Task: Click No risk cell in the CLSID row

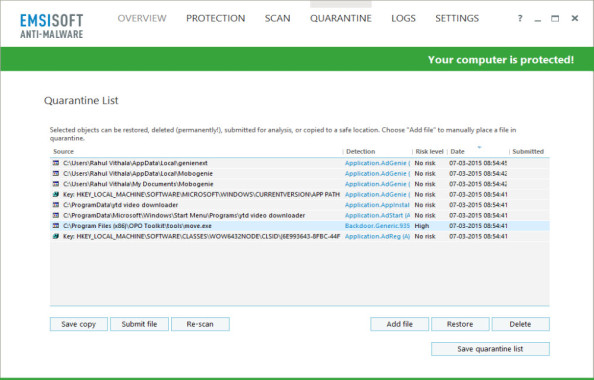Action: tap(425, 236)
